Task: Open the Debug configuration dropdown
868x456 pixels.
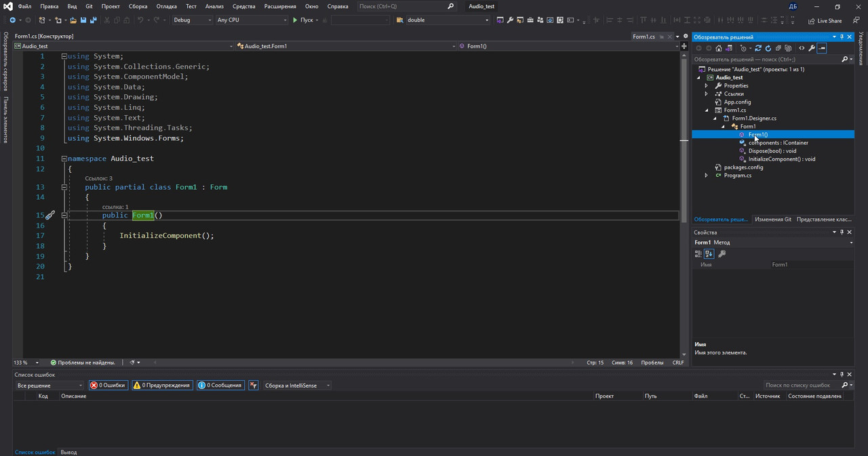Action: (192, 20)
